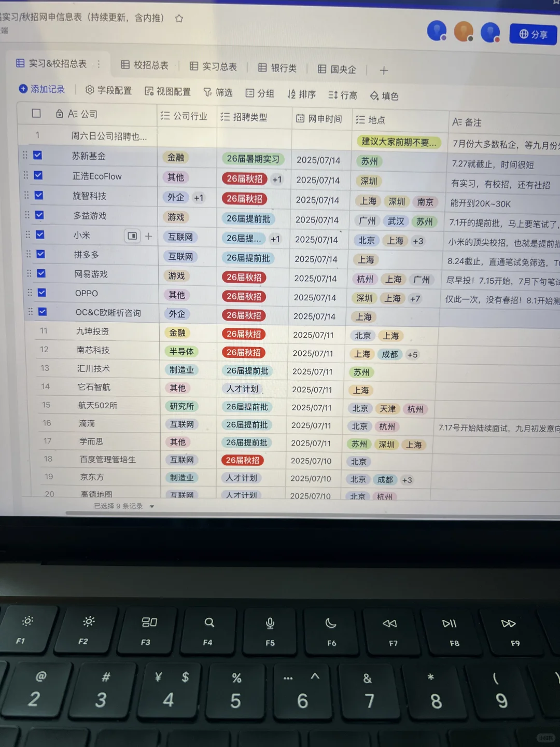Open the 筛选 filter tool

tap(218, 92)
